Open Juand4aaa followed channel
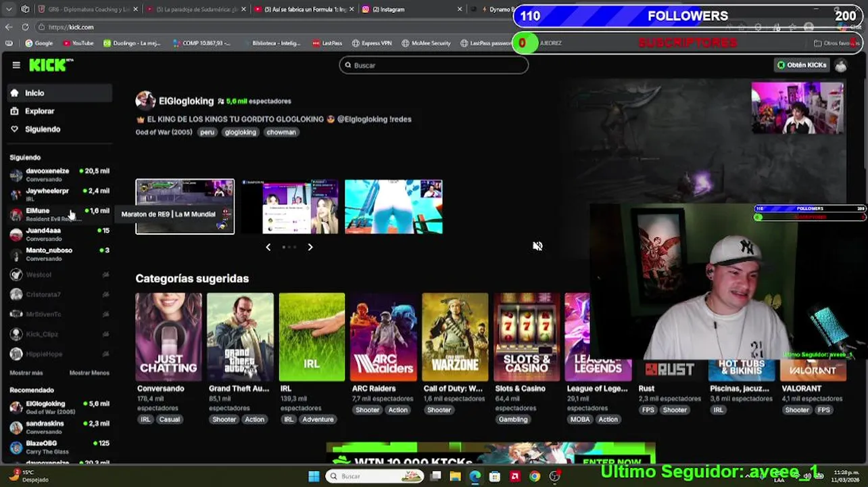Screen dimensions: 868x487 coord(59,235)
